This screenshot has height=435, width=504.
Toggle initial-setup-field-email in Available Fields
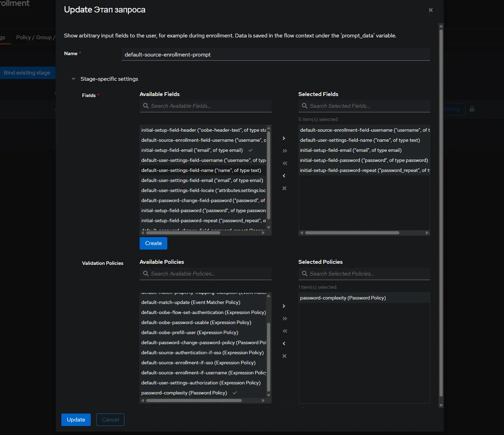[x=192, y=150]
